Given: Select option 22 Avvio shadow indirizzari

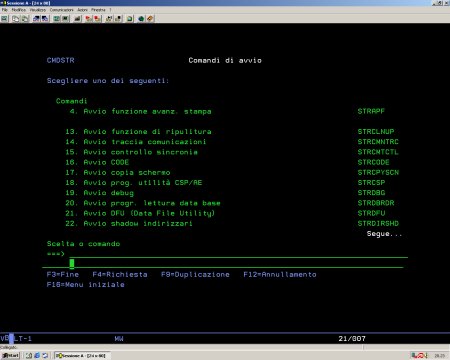Looking at the screenshot, I should tap(129, 223).
